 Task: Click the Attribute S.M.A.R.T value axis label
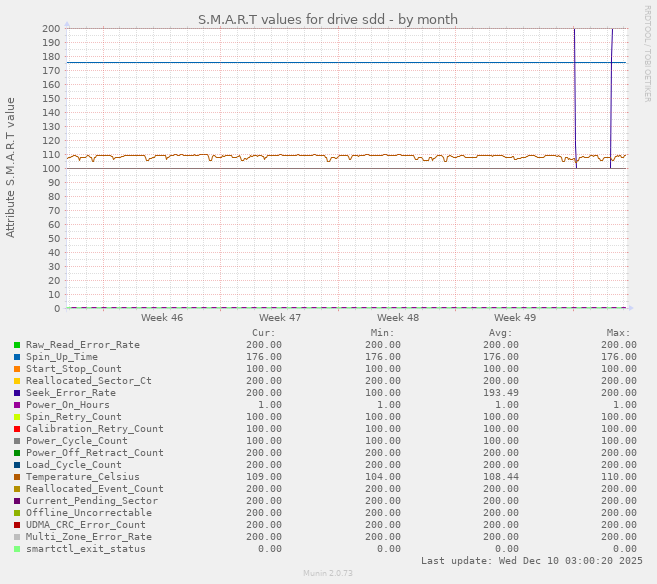click(x=10, y=168)
